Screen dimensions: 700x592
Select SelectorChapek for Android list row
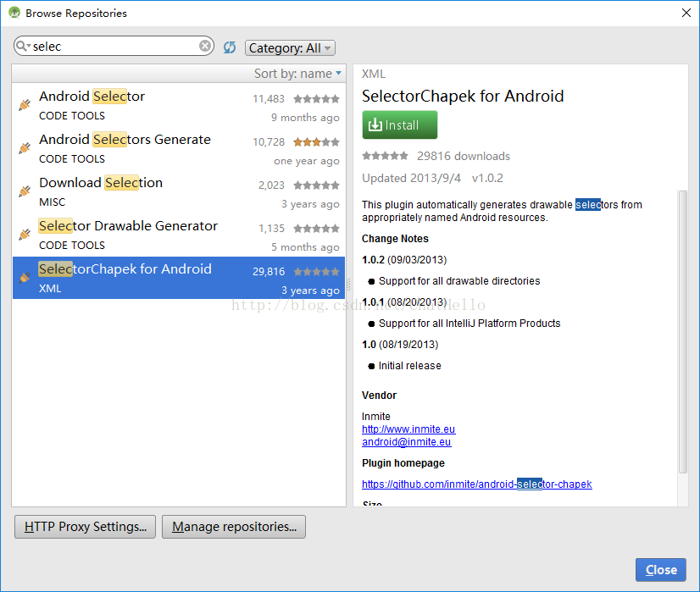179,278
